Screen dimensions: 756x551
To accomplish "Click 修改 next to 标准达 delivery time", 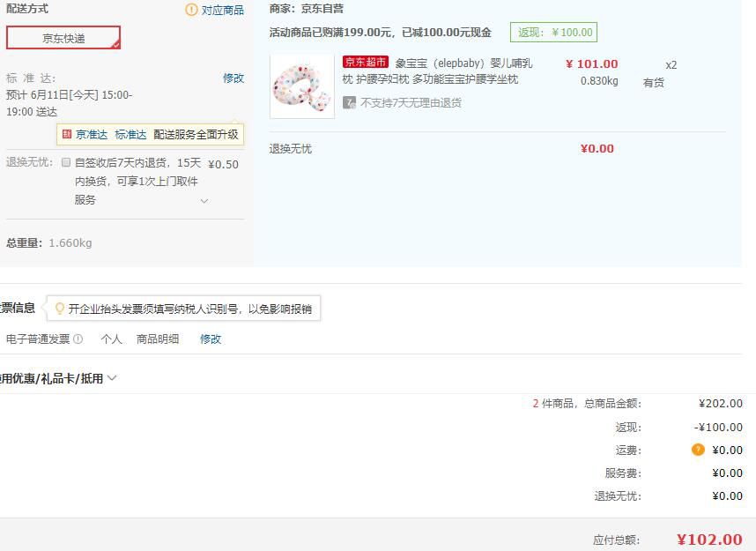I will tap(233, 78).
